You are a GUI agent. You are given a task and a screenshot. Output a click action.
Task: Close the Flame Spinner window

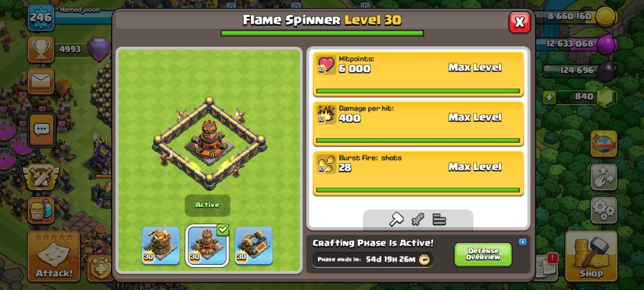coord(520,22)
